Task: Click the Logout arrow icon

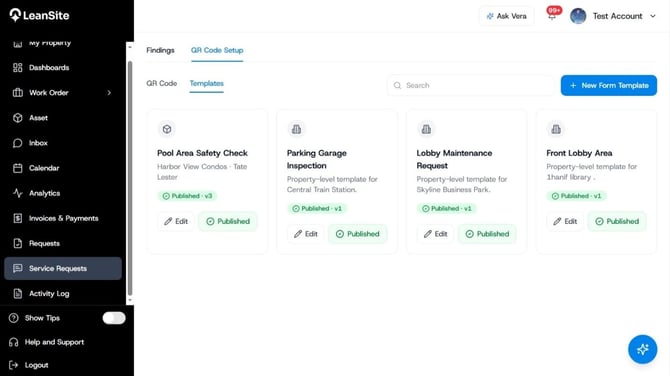Action: click(x=14, y=365)
